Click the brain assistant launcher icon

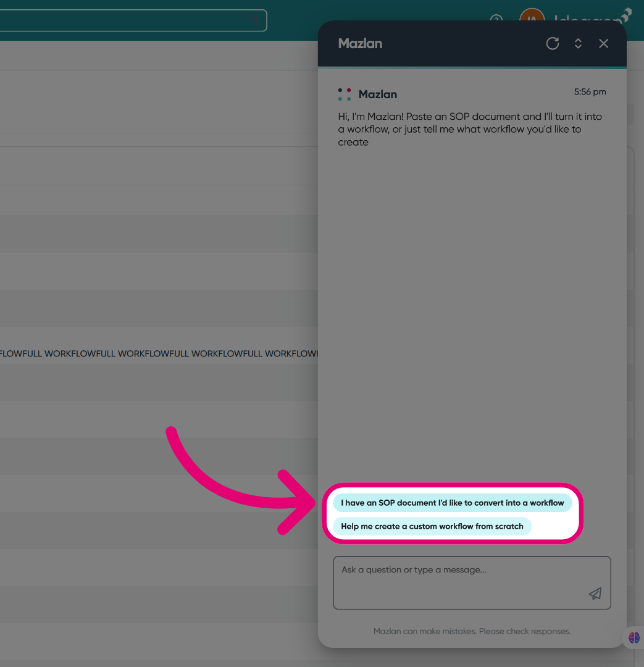[x=634, y=637]
